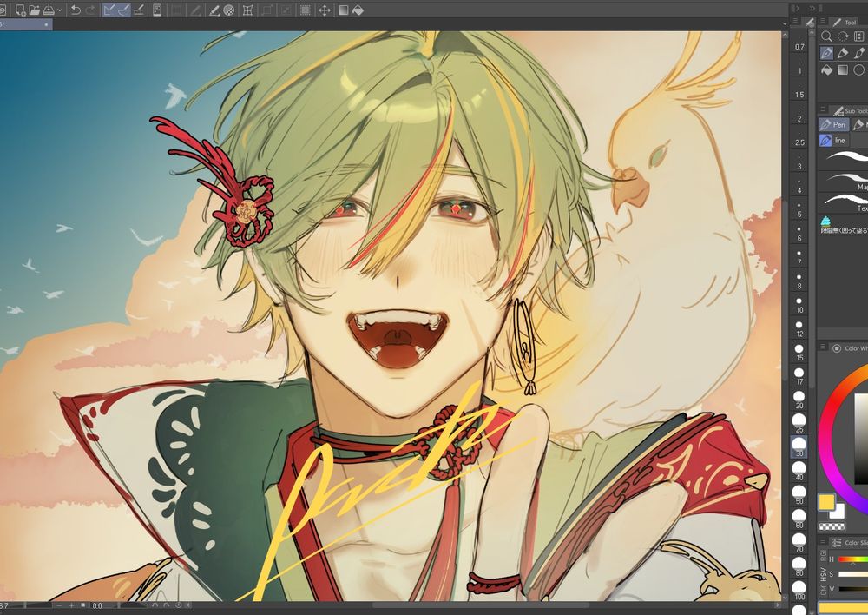The width and height of the screenshot is (868, 615).
Task: Select brush size 25
Action: pos(799,423)
